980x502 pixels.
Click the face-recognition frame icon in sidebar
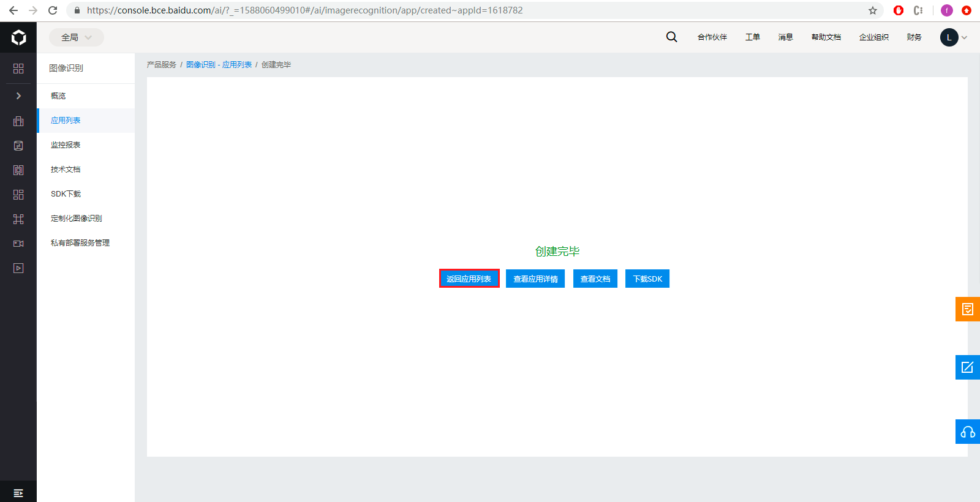tap(18, 170)
